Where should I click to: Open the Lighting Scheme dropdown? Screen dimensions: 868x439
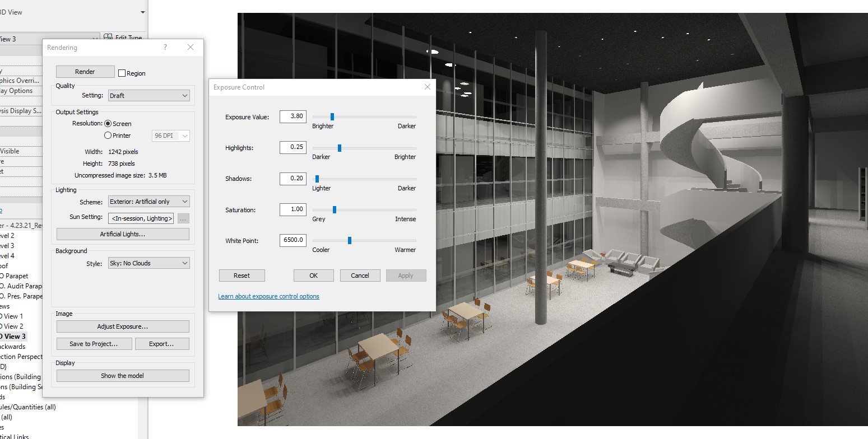(148, 201)
